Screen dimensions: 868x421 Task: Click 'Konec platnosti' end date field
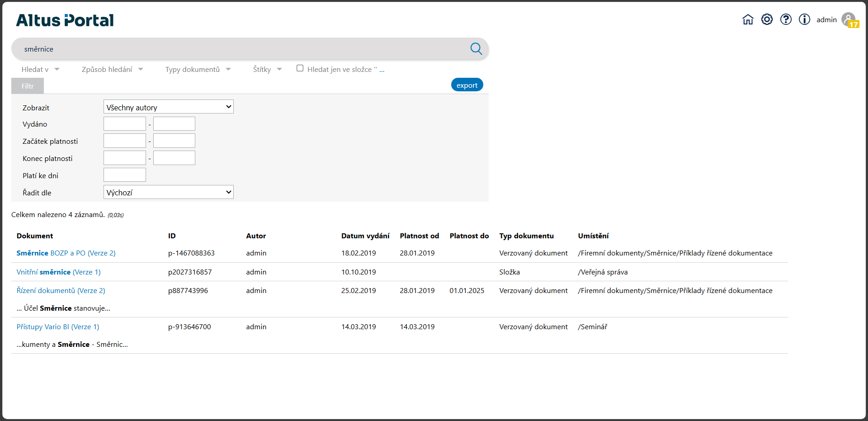click(x=174, y=158)
